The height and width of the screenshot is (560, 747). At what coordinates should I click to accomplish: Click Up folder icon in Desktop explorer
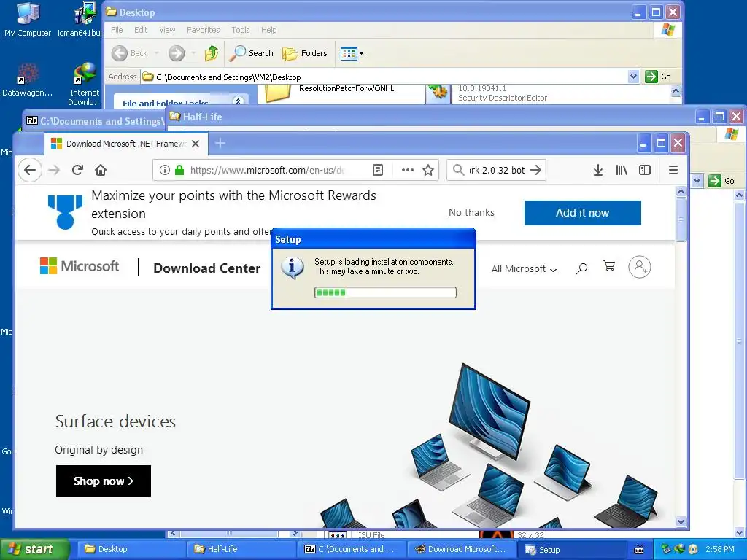click(x=211, y=53)
